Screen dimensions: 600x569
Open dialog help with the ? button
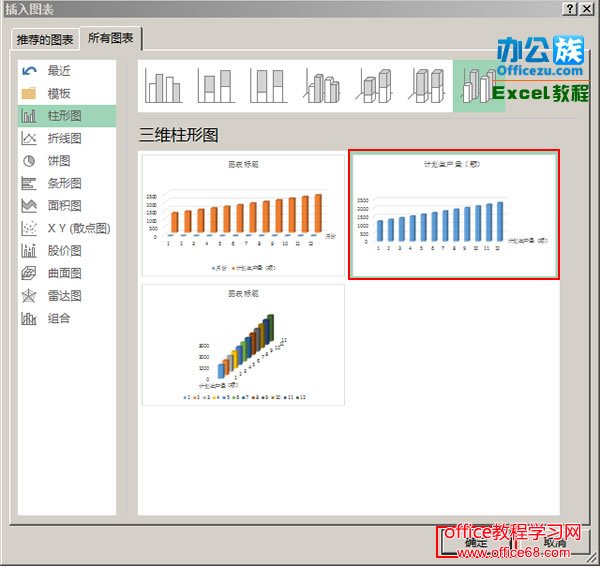[570, 9]
